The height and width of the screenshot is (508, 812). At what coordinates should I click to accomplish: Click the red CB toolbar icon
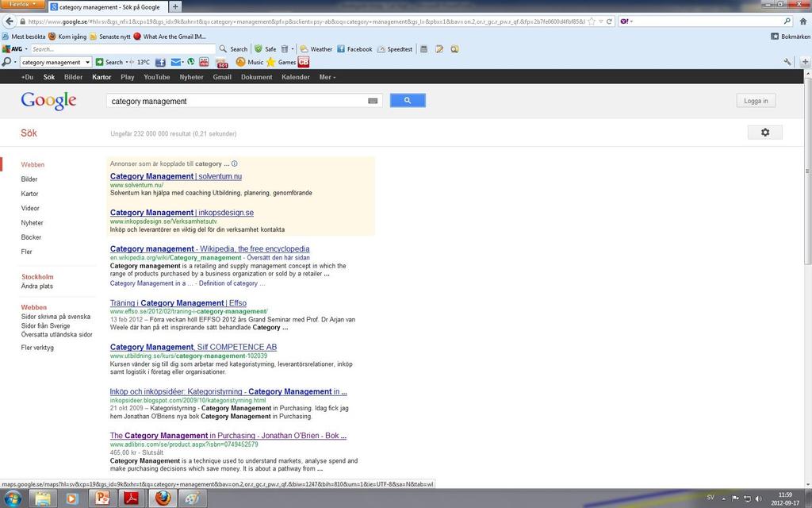(x=304, y=62)
